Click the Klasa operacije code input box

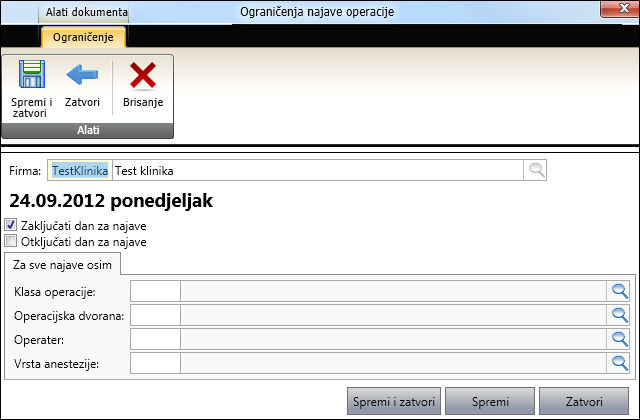[x=155, y=291]
